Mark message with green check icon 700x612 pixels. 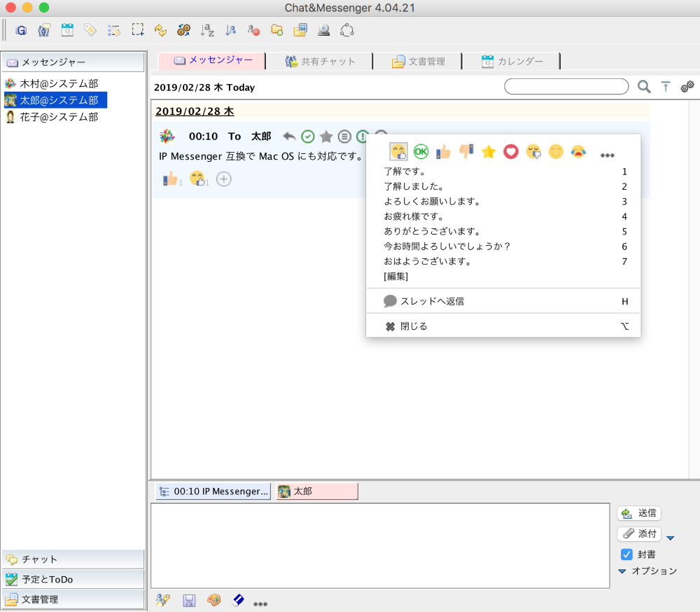tap(308, 137)
